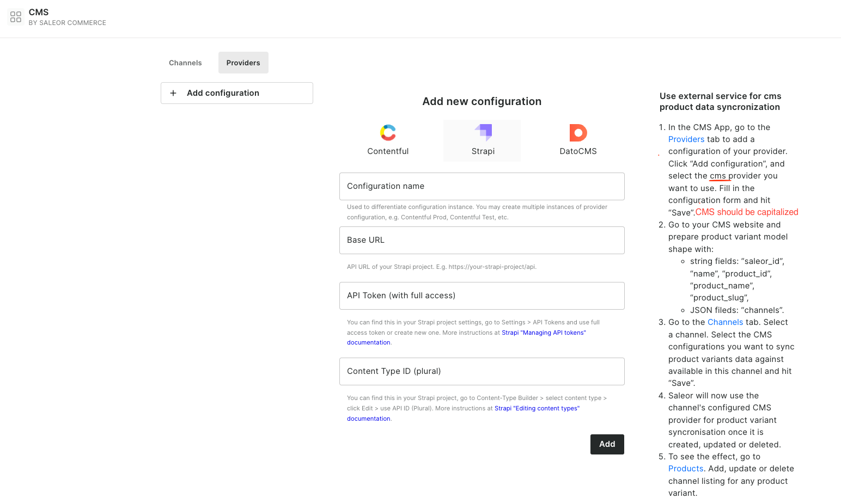Click the CMS app grid logo
This screenshot has height=504, width=841.
pos(15,17)
